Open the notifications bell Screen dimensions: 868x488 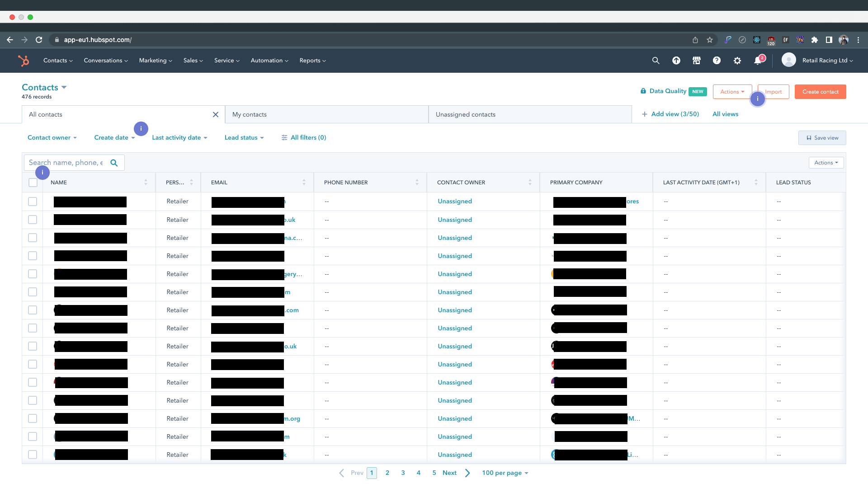coord(758,61)
